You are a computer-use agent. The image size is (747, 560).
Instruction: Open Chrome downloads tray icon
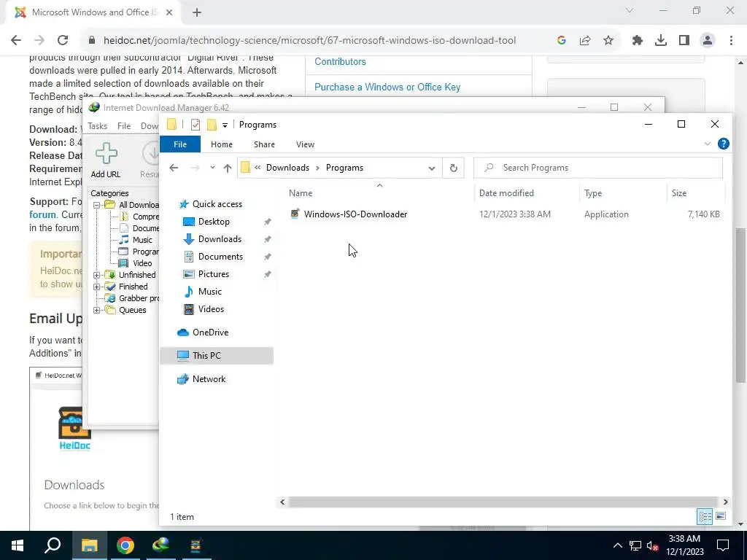(x=661, y=41)
